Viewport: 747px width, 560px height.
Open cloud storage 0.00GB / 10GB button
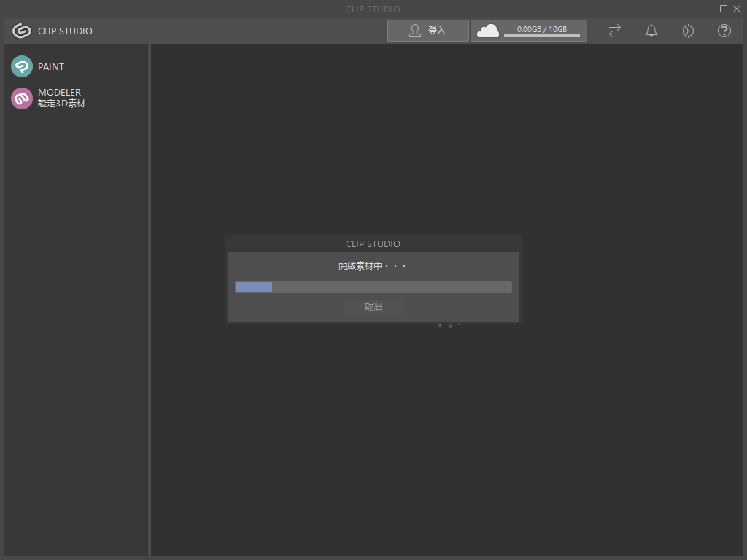point(528,31)
